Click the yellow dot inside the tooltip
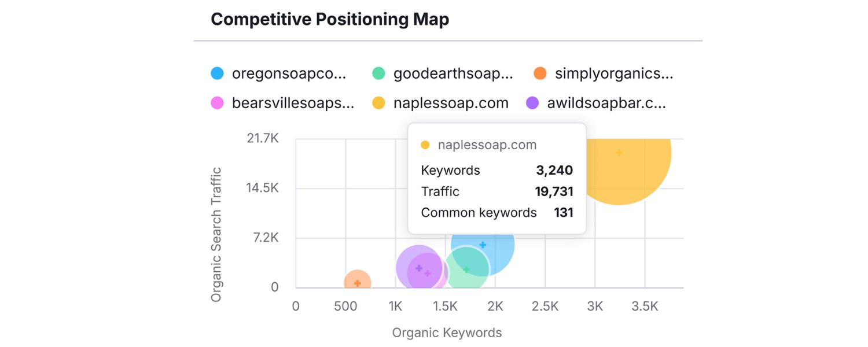 [x=425, y=145]
